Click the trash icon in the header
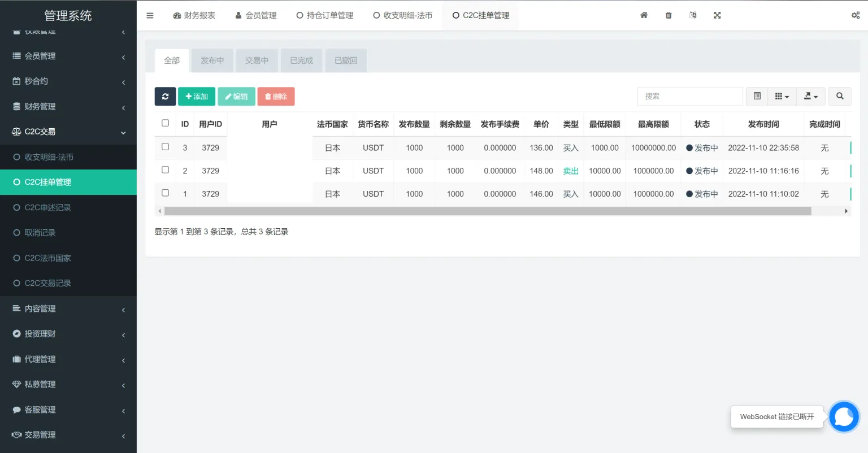868x453 pixels. coord(668,15)
